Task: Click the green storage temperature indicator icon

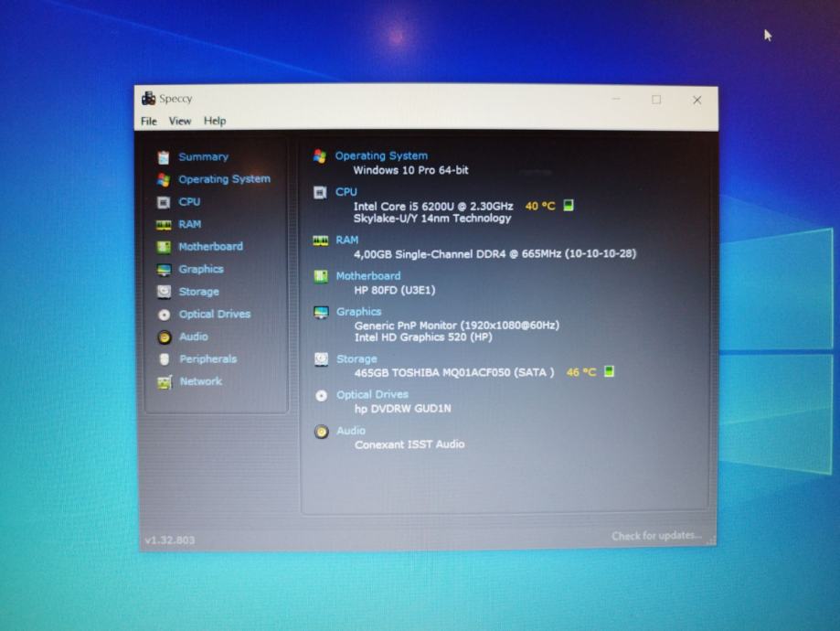Action: [609, 371]
